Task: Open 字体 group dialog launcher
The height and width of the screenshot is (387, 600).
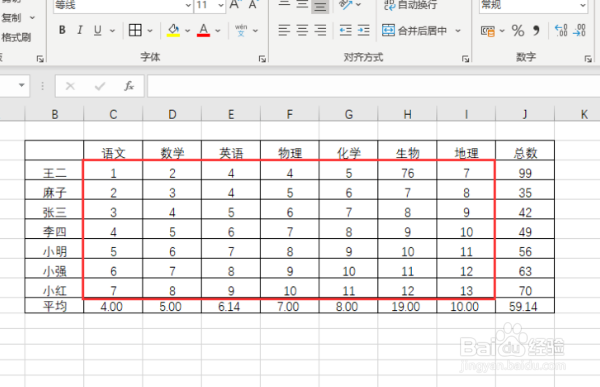Action: click(262, 59)
